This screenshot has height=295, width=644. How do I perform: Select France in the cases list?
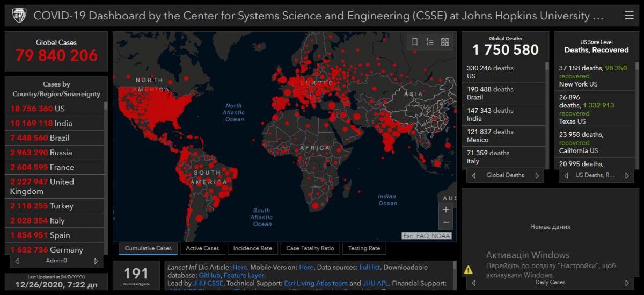tap(54, 167)
